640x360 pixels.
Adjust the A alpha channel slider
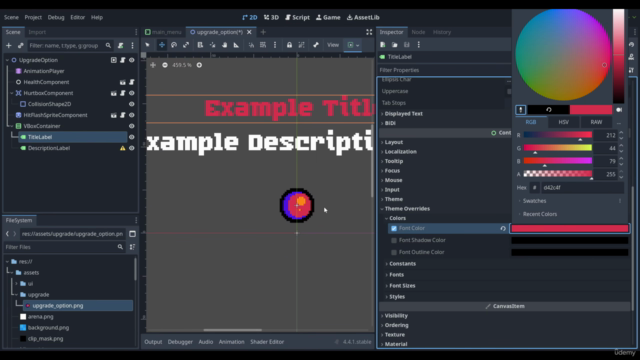558,174
